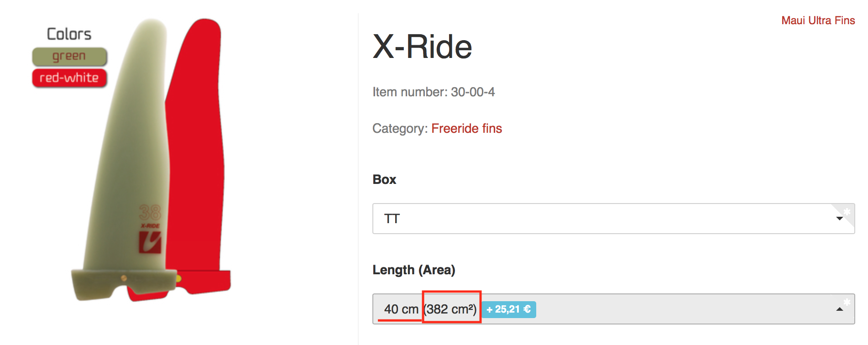Click the +25,21 € price badge
The width and height of the screenshot is (868, 345).
[509, 309]
